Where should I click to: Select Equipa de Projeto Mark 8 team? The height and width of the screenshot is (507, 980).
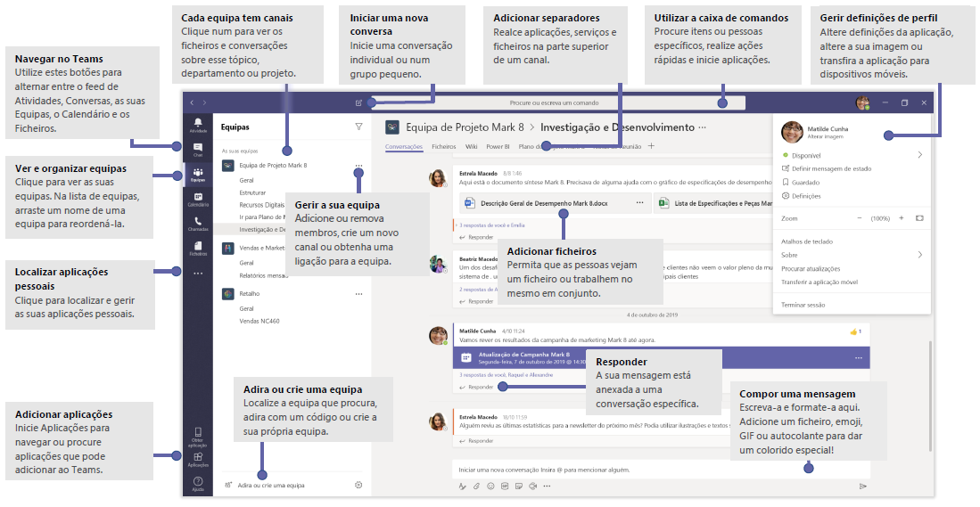coord(273,166)
